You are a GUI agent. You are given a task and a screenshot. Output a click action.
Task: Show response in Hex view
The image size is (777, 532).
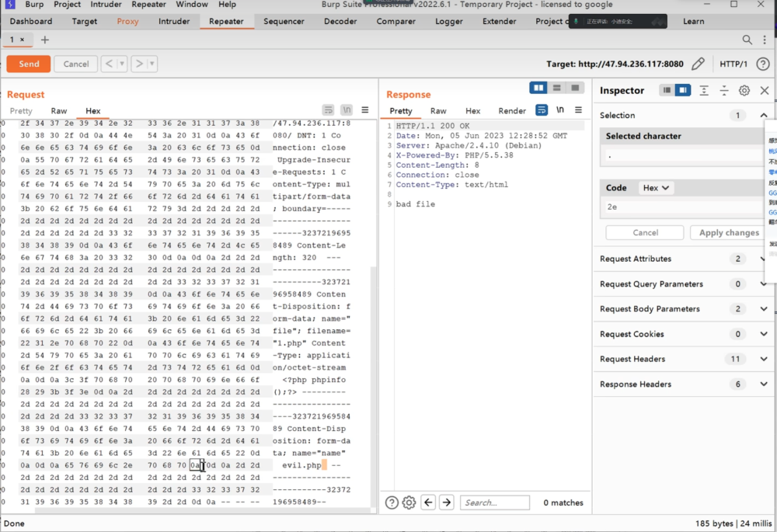(472, 110)
